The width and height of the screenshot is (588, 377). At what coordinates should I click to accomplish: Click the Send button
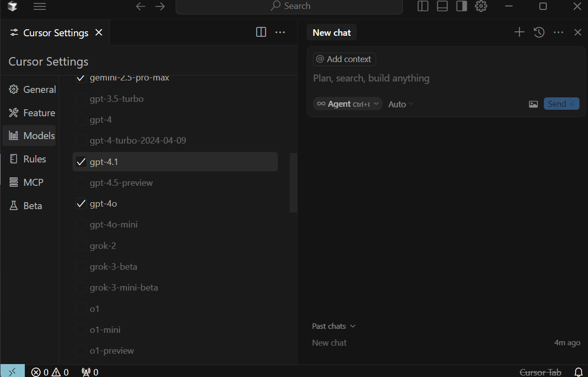pyautogui.click(x=561, y=104)
